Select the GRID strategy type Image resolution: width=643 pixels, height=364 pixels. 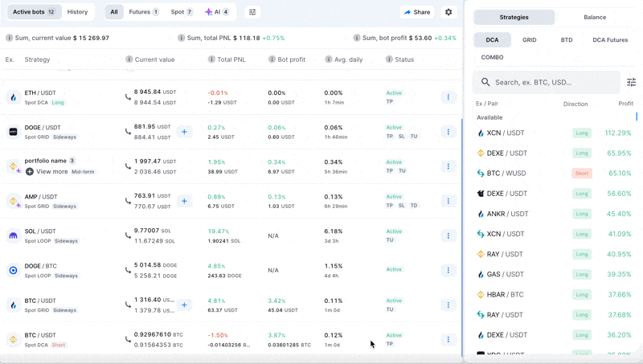[529, 39]
